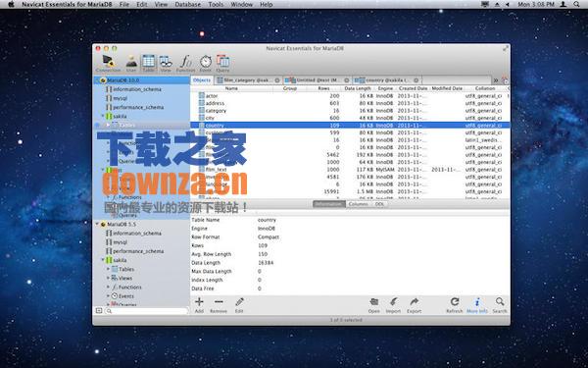The height and width of the screenshot is (368, 588).
Task: Open the Query toolbar icon
Action: tap(222, 64)
